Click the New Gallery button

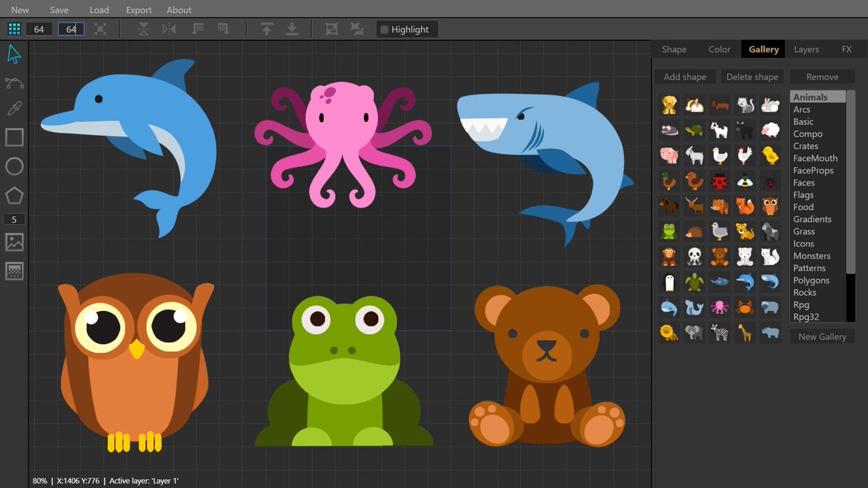(822, 336)
